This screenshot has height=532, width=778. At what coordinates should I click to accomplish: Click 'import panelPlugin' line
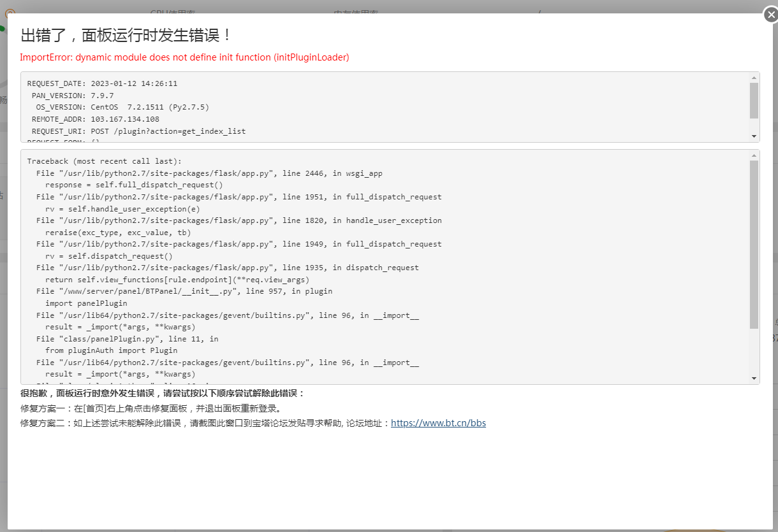tap(86, 303)
